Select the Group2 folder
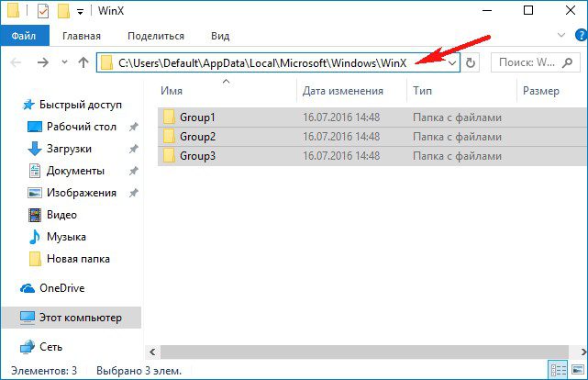 pos(372,137)
